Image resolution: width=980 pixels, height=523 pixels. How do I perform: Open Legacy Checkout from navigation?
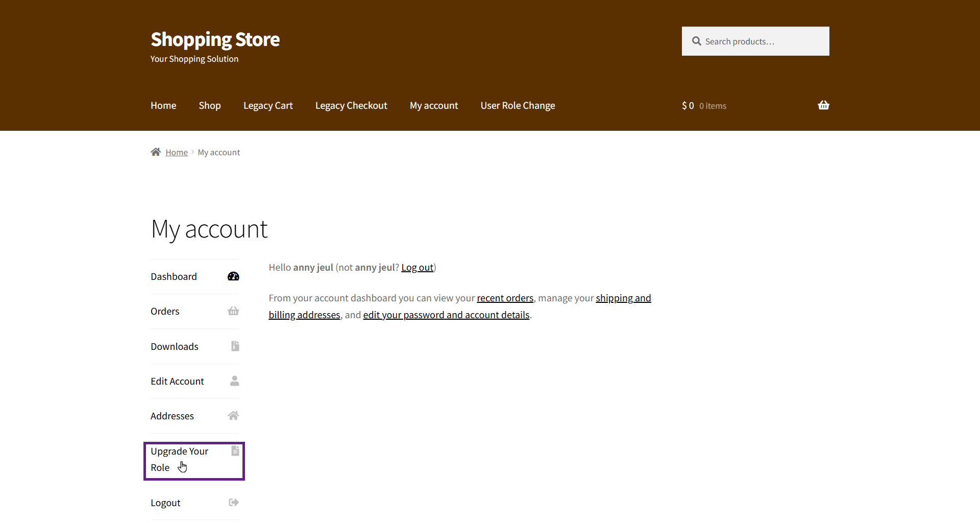point(351,106)
